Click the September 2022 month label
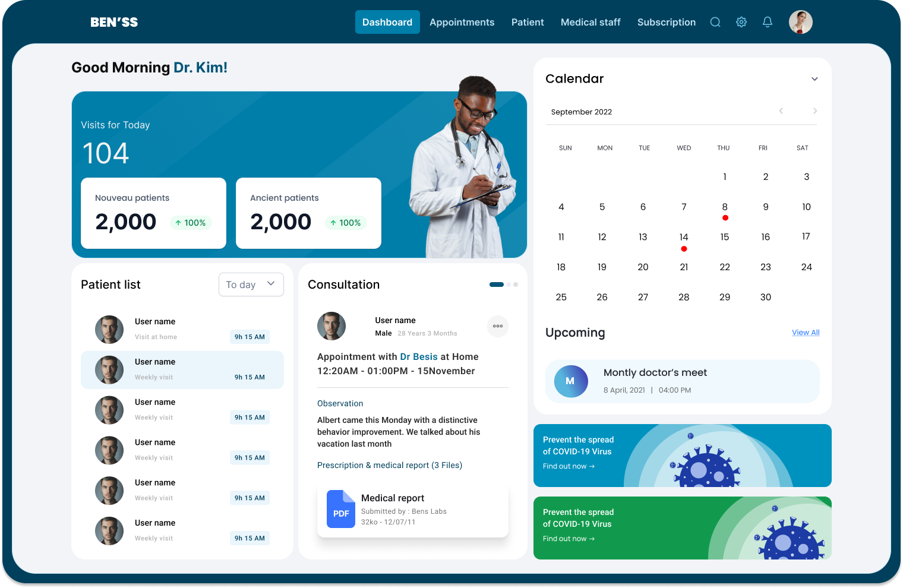 click(582, 112)
